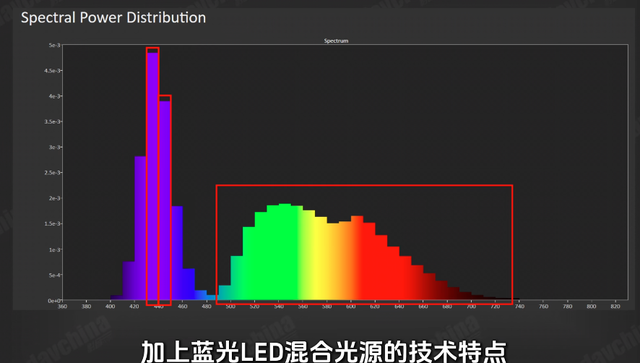Click the 800 wavelength axis label
This screenshot has height=363, width=640.
click(591, 306)
